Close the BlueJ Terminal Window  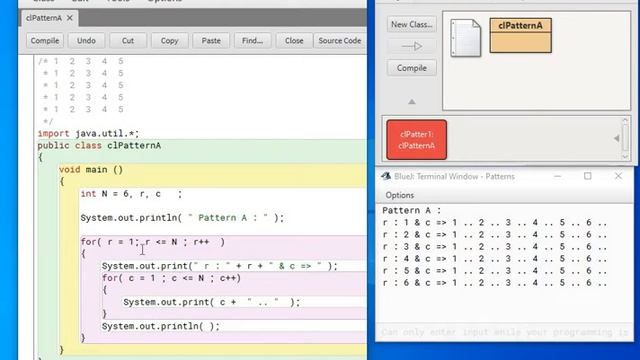pos(618,176)
